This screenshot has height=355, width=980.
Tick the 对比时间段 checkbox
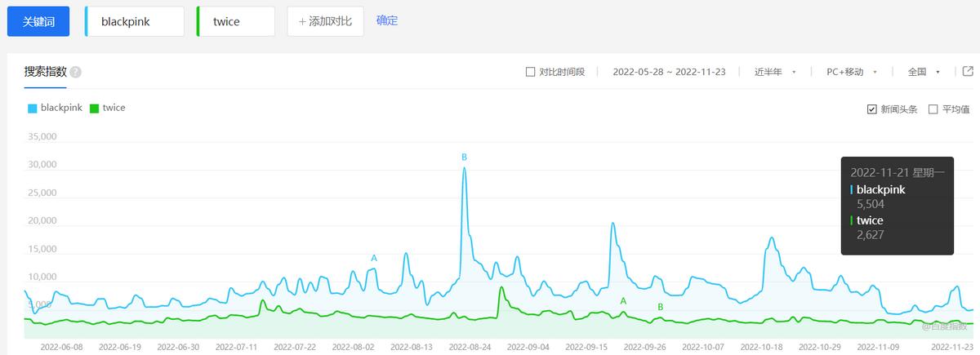coord(531,72)
